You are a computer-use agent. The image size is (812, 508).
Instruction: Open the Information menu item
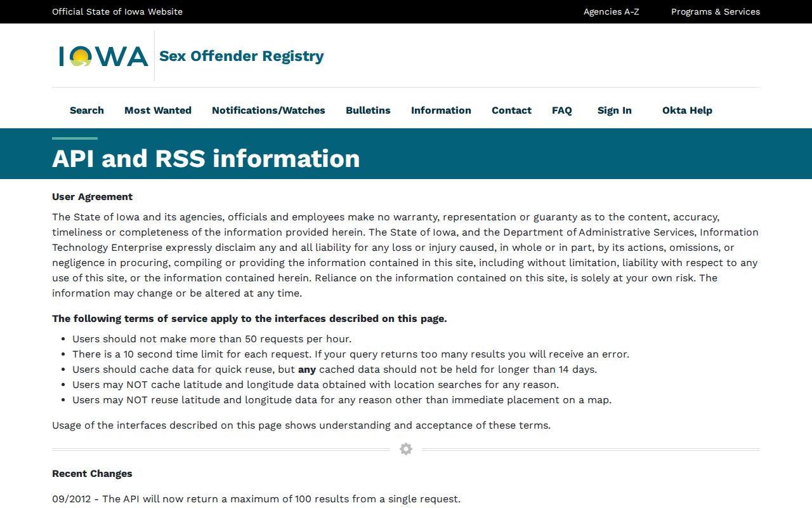click(x=441, y=110)
